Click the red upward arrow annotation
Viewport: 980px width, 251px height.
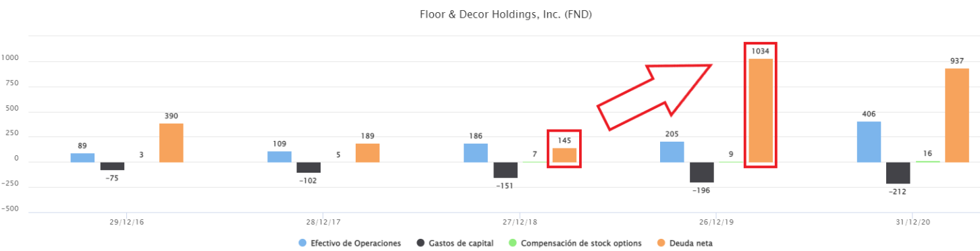(655, 94)
